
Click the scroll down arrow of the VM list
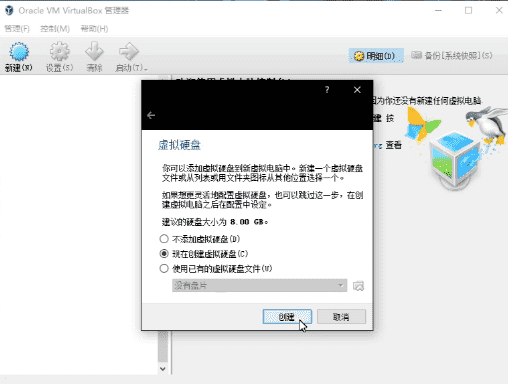pos(163,369)
